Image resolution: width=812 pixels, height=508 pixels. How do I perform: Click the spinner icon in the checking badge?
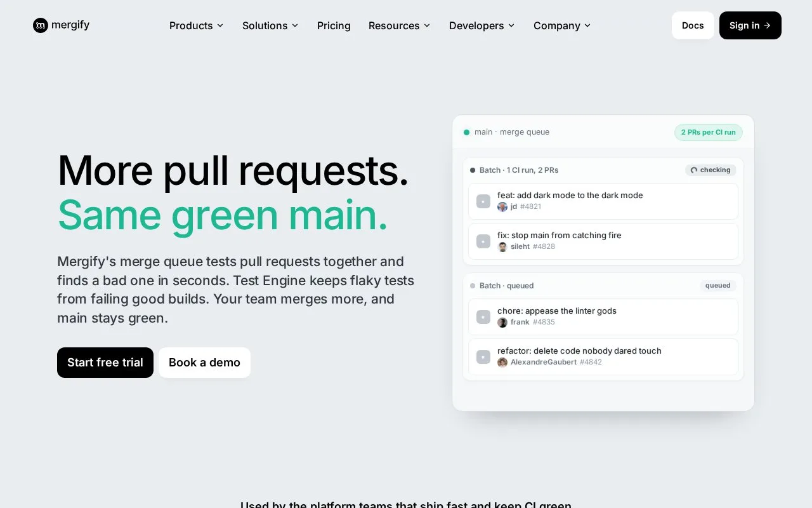pos(694,170)
